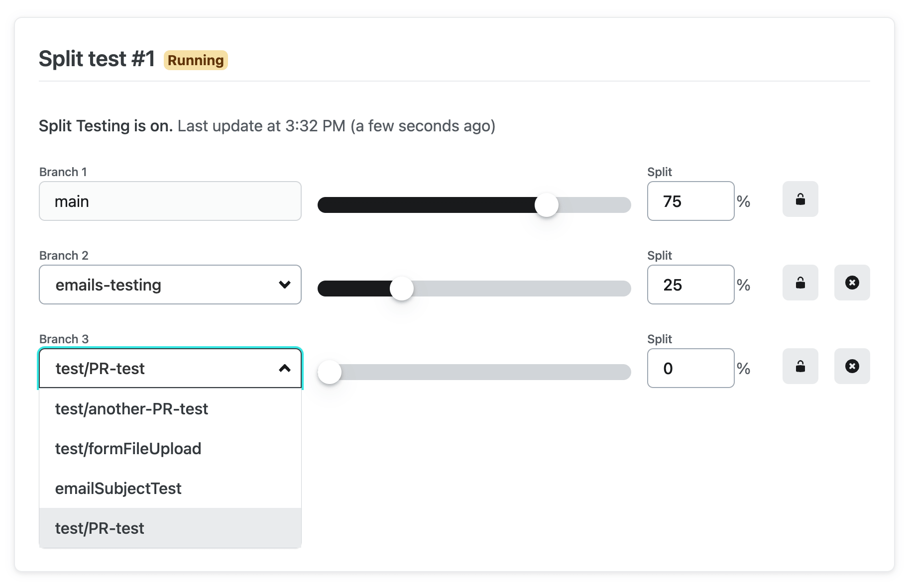Viewport: 910px width, 588px height.
Task: Collapse the Branch 3 dropdown chevron
Action: pyautogui.click(x=285, y=369)
